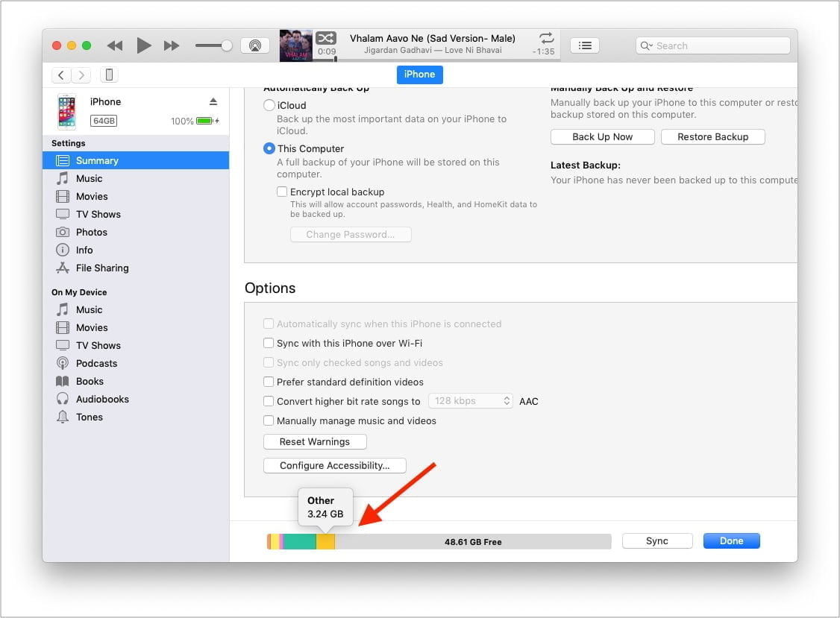Click the rewind previous track button
This screenshot has height=618, width=840.
click(x=115, y=46)
